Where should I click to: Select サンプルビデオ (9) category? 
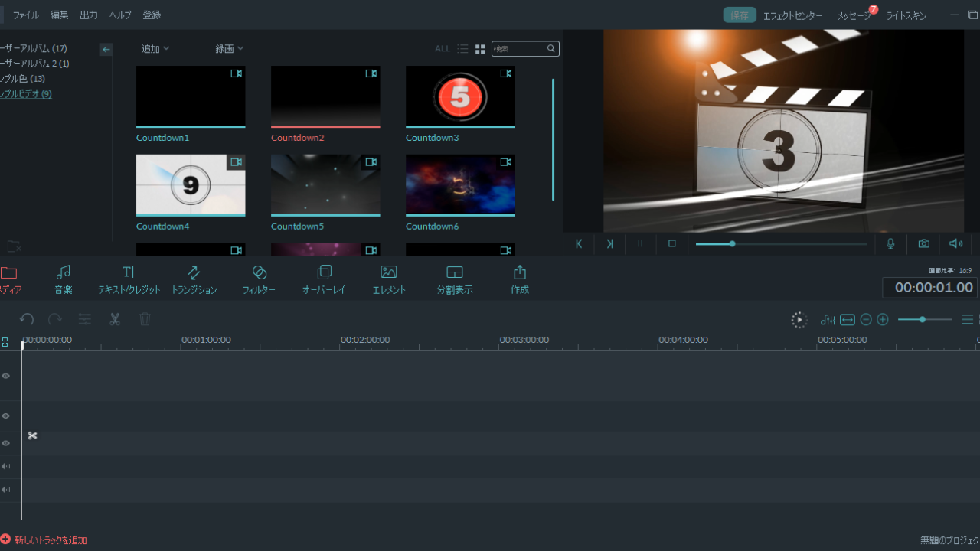pyautogui.click(x=26, y=94)
